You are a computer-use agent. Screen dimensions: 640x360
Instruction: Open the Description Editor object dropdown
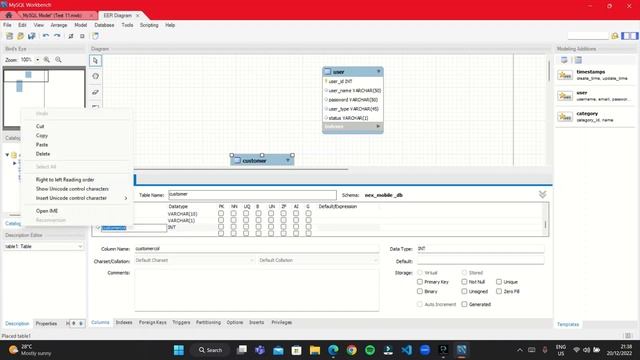(x=80, y=247)
